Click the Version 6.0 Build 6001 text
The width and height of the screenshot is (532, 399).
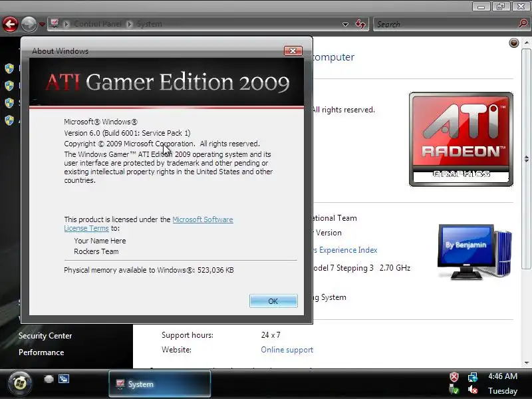tap(127, 133)
